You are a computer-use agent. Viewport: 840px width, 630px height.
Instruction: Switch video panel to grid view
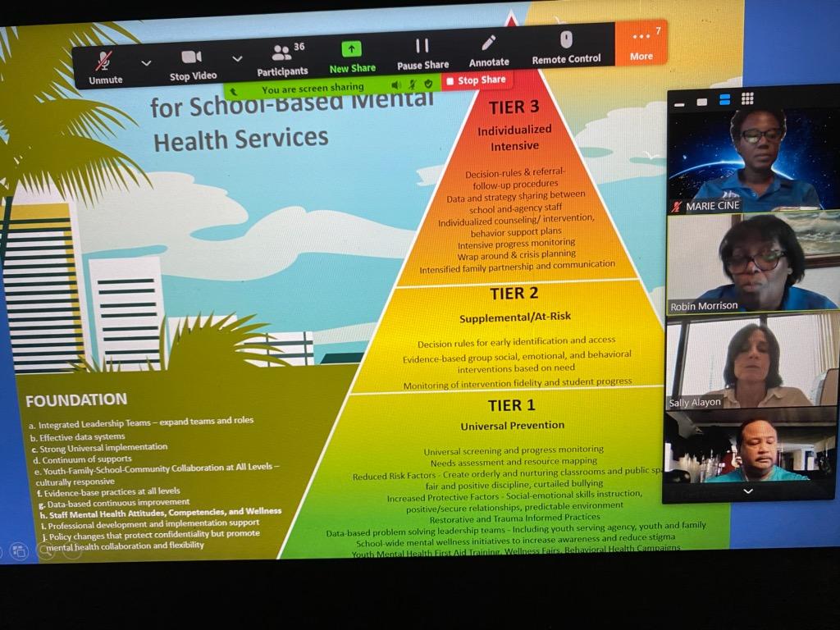(x=747, y=98)
